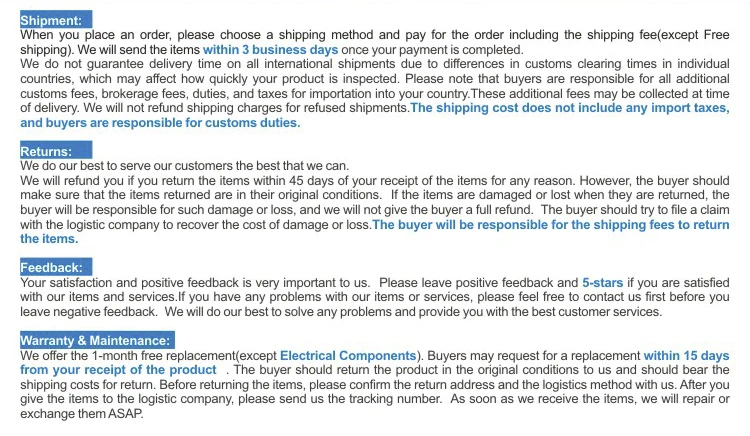Click the blue '5-stars' text
Viewport: 750px width, 436px height.
point(602,283)
